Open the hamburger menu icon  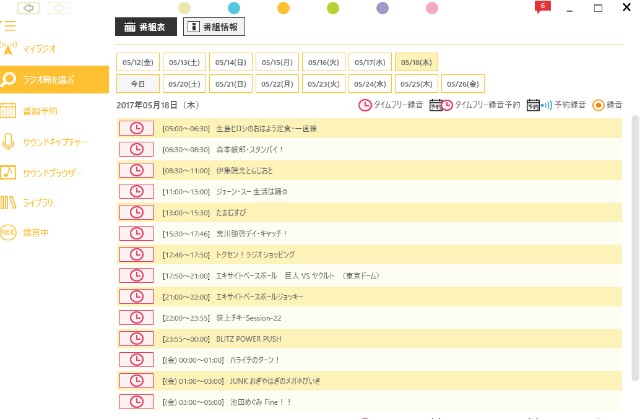click(8, 26)
